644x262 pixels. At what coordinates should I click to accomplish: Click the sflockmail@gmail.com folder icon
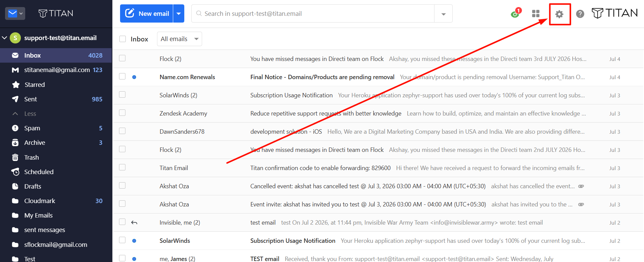[15, 244]
